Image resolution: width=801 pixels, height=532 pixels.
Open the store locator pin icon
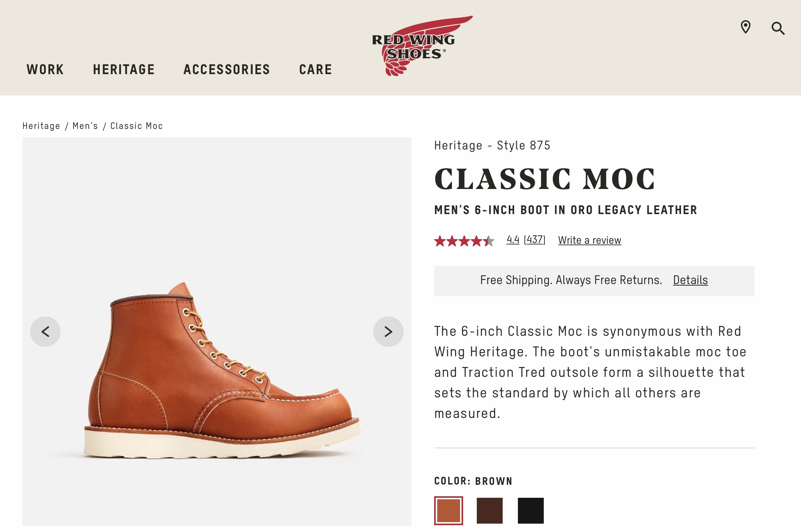[745, 27]
